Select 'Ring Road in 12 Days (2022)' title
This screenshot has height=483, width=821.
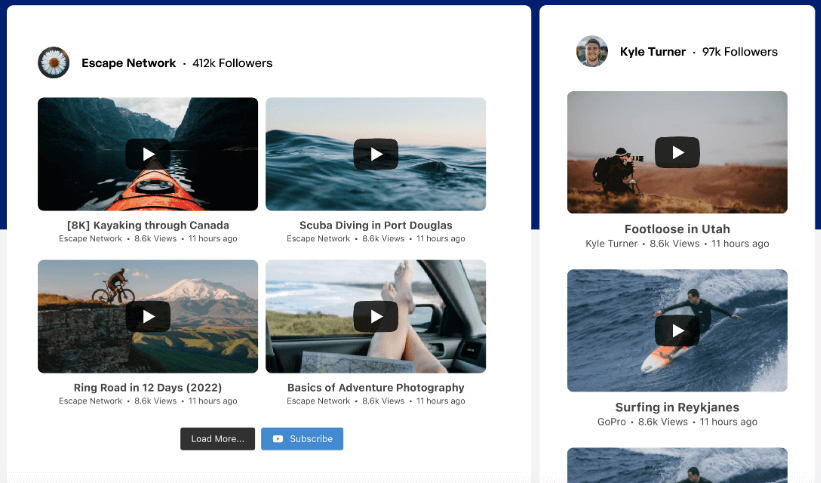pos(148,387)
